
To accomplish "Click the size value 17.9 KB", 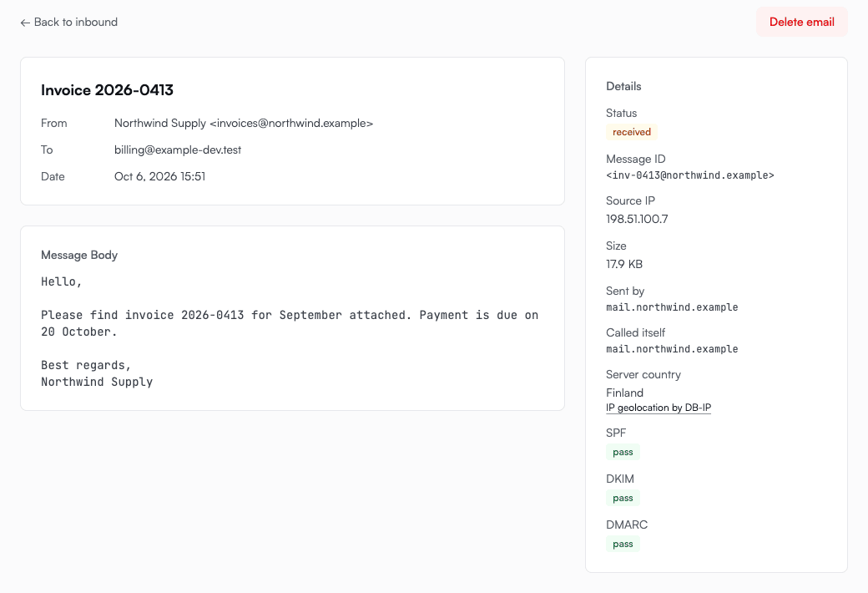I will (x=624, y=264).
